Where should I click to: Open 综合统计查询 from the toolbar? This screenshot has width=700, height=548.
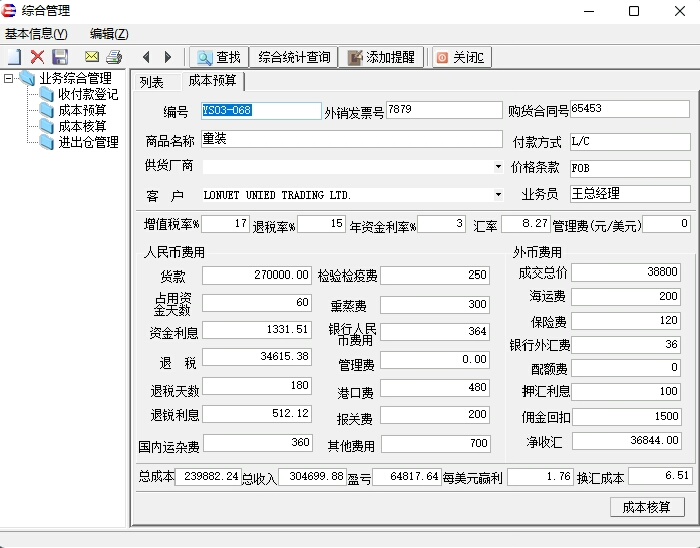pyautogui.click(x=294, y=57)
